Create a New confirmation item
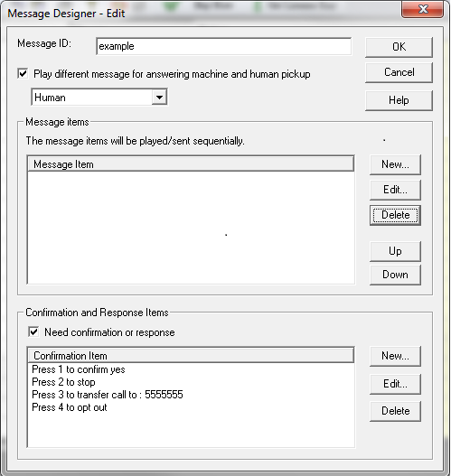451x476 pixels. [x=395, y=356]
